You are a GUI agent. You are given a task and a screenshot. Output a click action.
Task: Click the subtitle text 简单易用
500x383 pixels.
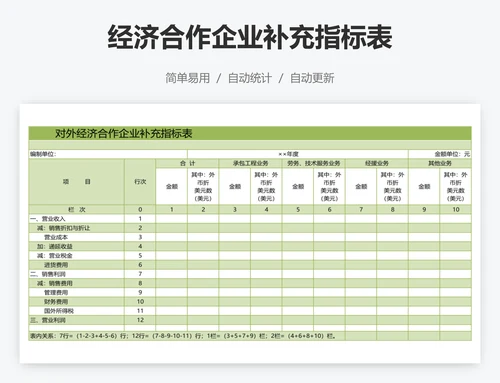point(188,78)
